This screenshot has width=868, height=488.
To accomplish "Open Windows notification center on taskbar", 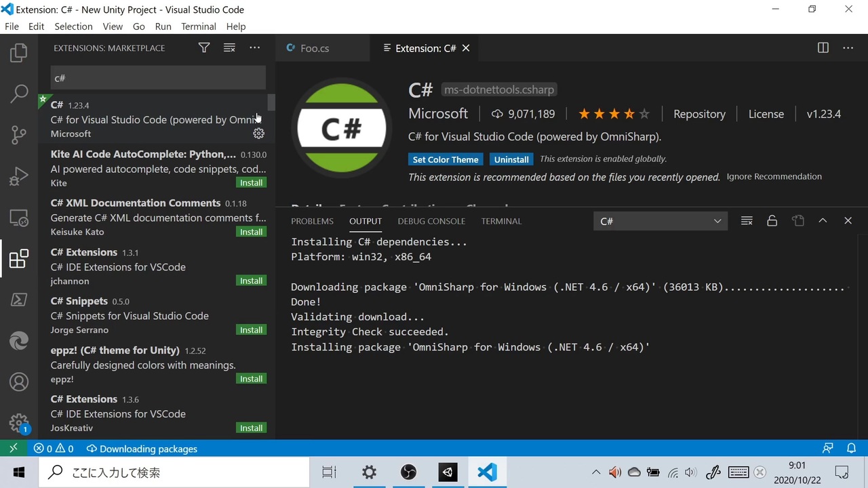I will tap(842, 472).
